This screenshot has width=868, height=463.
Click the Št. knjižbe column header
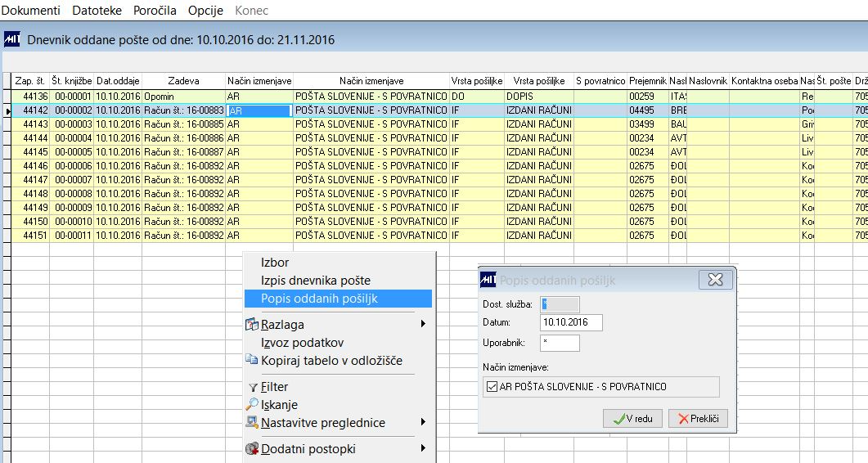pos(71,81)
